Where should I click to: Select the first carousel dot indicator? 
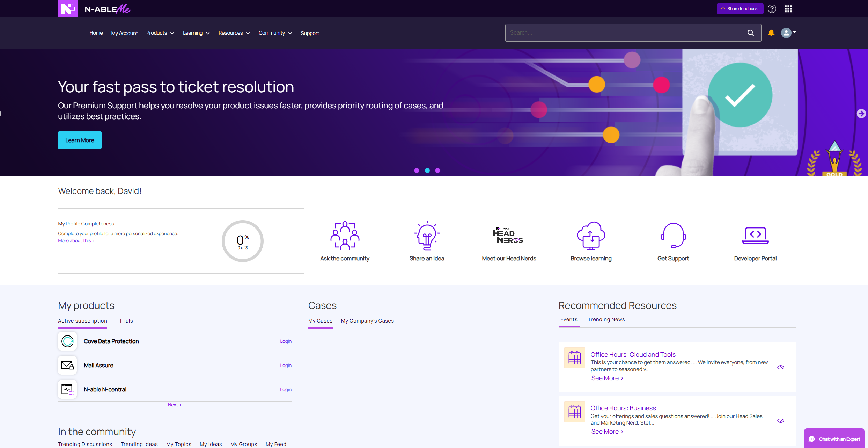(x=417, y=171)
